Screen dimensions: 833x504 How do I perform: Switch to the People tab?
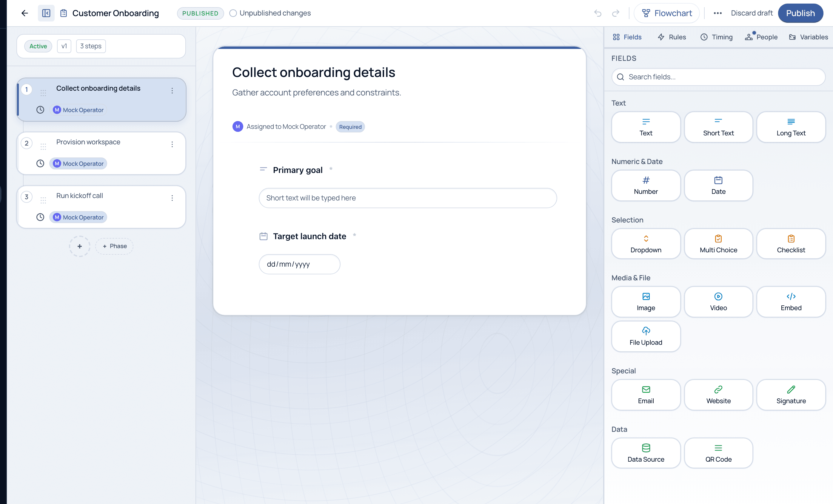click(761, 37)
